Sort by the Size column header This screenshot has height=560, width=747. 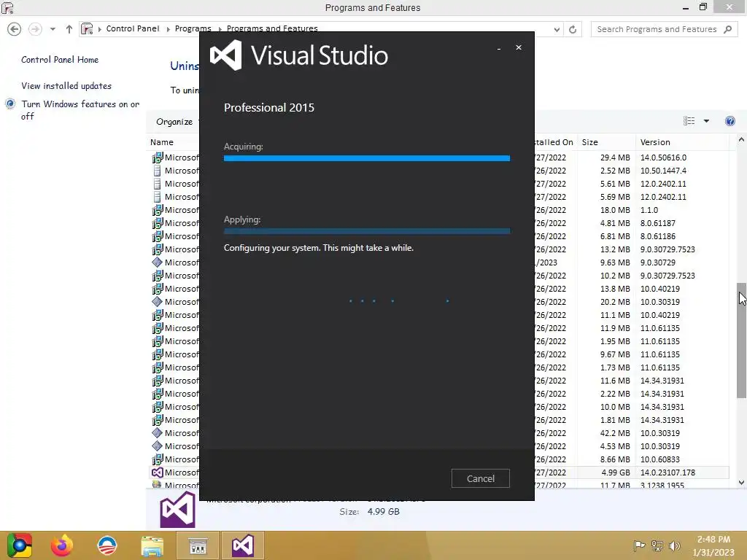pos(606,142)
